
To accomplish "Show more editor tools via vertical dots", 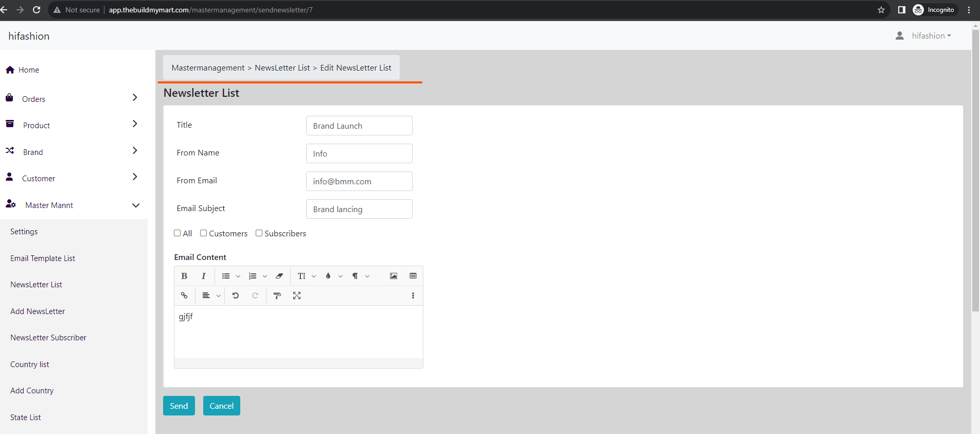I will pos(413,296).
